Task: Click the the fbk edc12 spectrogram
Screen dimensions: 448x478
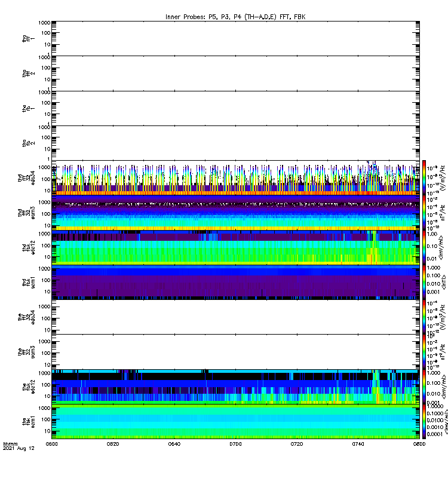Action: tap(235, 387)
